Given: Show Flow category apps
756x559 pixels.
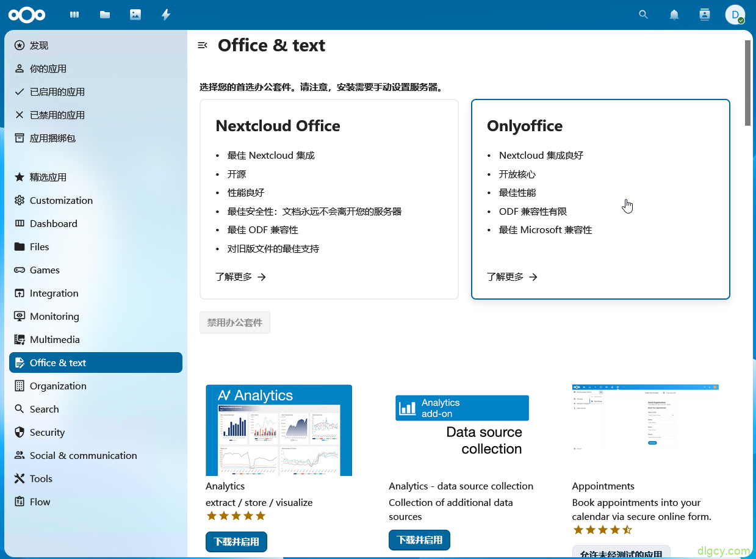Looking at the screenshot, I should (x=96, y=502).
